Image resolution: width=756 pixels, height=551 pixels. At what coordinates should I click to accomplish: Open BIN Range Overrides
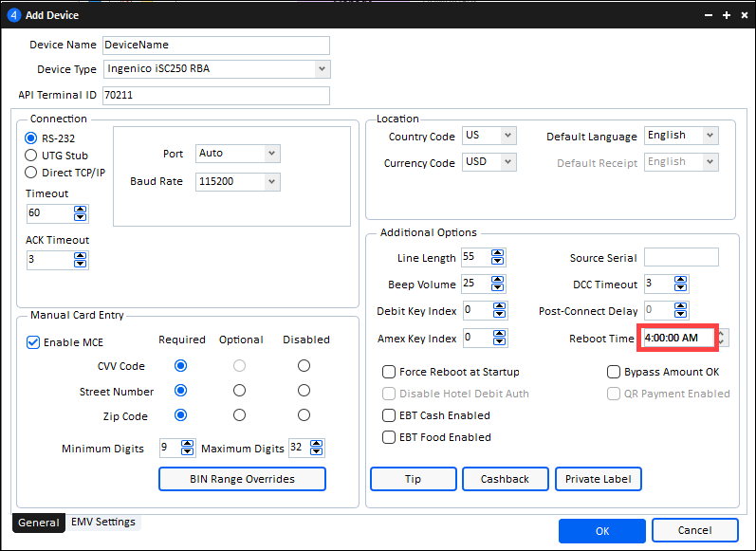[x=242, y=479]
